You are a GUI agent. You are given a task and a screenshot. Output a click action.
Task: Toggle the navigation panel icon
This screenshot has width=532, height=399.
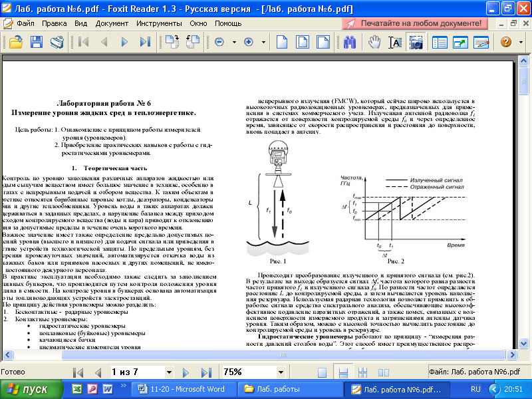tap(440, 43)
